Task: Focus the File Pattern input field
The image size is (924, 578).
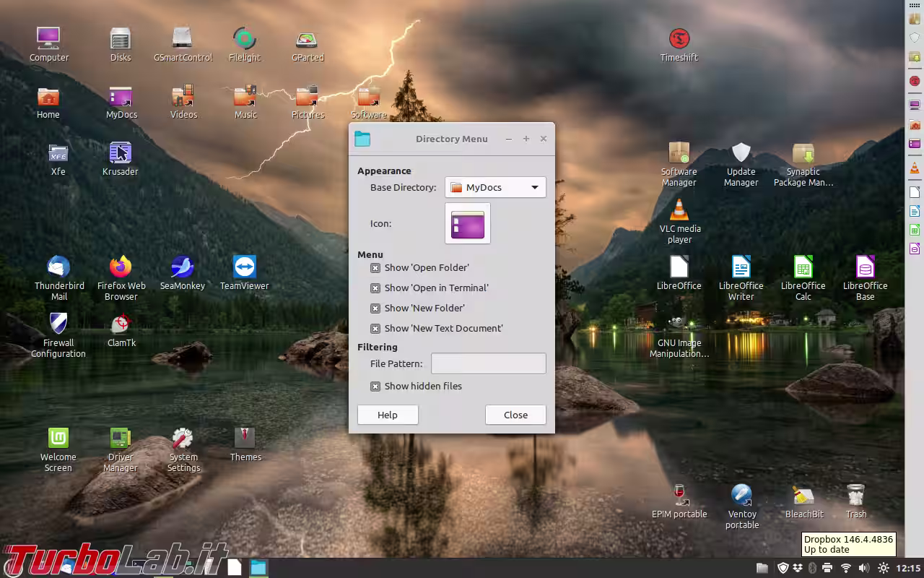Action: coord(489,363)
